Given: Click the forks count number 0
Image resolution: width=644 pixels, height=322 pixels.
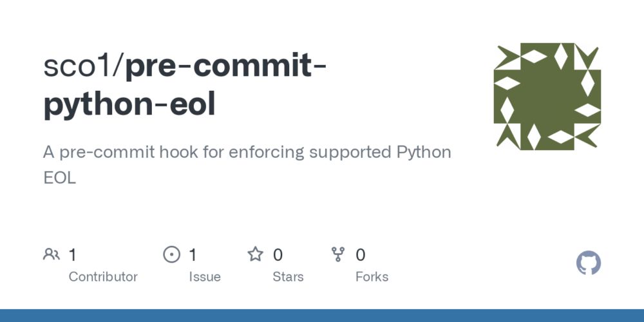Looking at the screenshot, I should [361, 255].
